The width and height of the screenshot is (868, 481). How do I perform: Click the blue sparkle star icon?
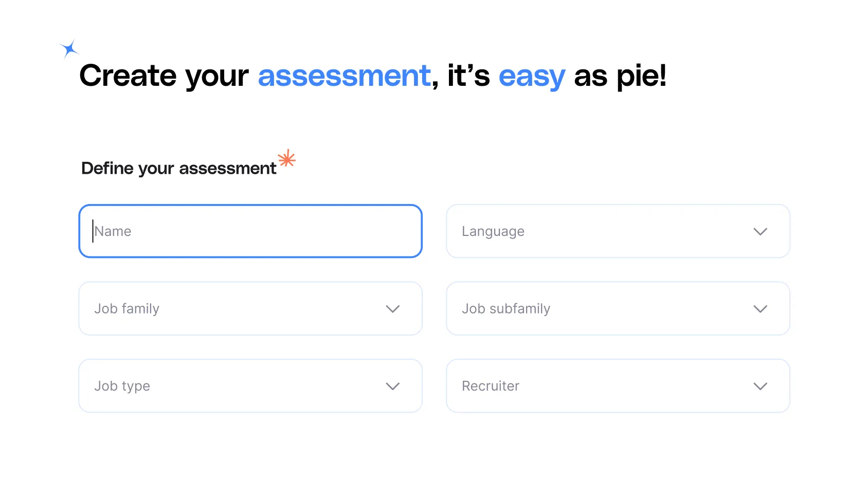click(x=69, y=49)
